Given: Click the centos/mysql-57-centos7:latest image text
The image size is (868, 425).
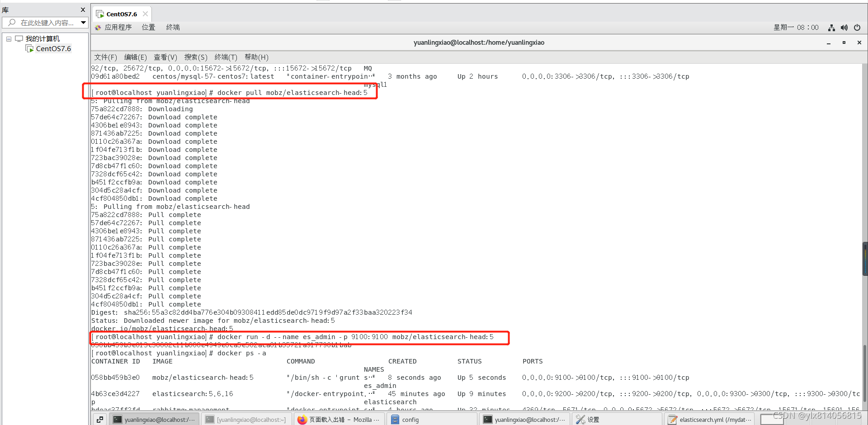Looking at the screenshot, I should click(x=213, y=76).
